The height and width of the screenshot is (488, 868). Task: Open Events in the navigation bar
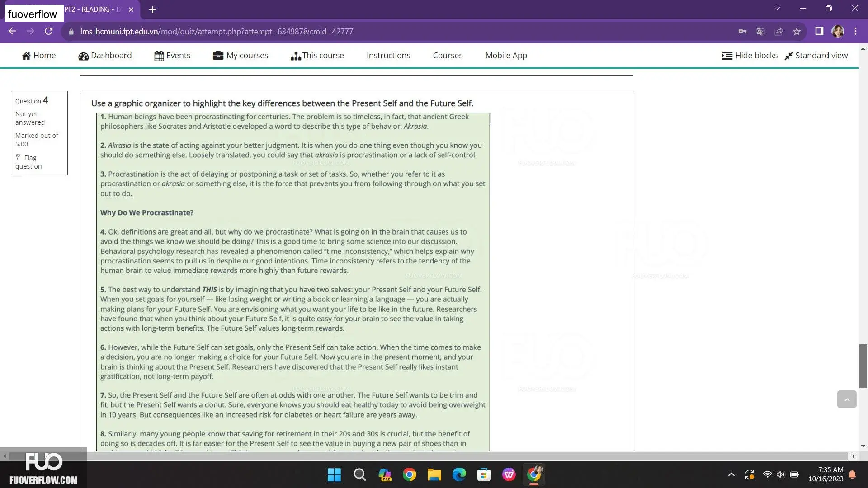[x=172, y=56]
